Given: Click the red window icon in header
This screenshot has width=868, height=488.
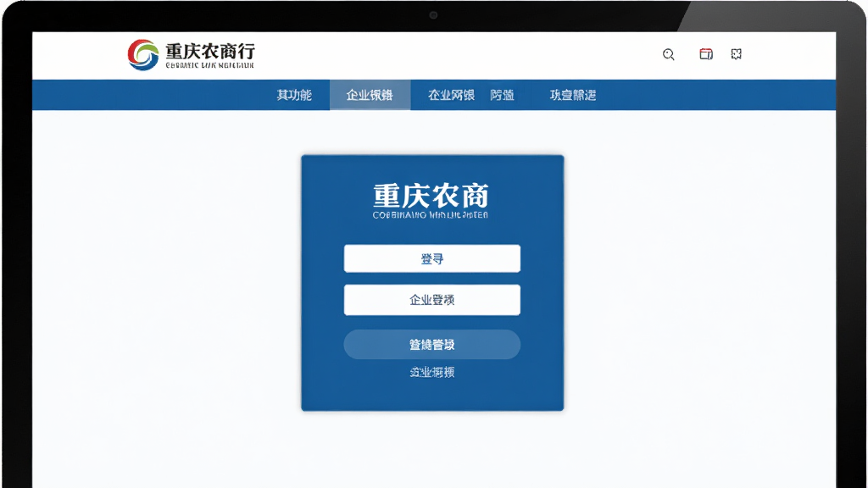Looking at the screenshot, I should 706,53.
